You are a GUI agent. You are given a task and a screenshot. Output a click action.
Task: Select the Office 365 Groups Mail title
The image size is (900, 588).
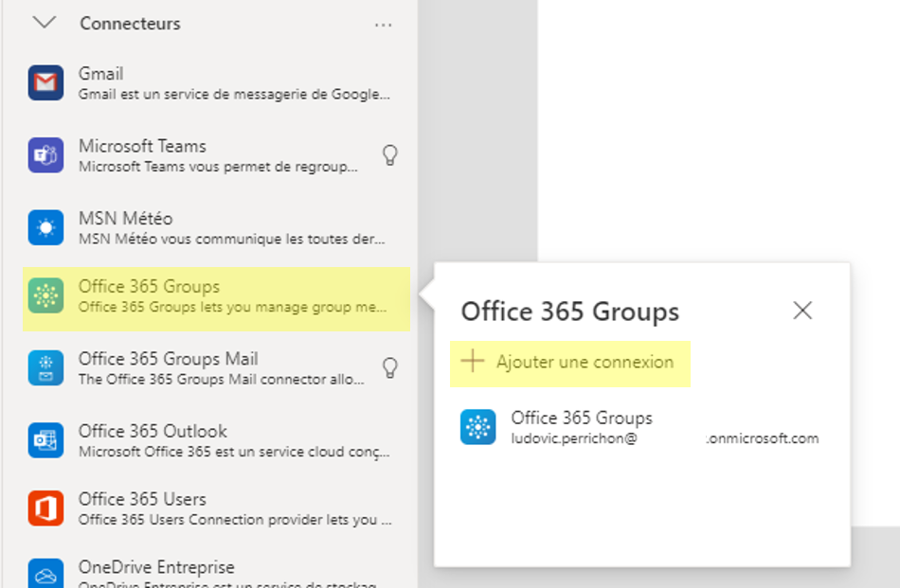(169, 359)
